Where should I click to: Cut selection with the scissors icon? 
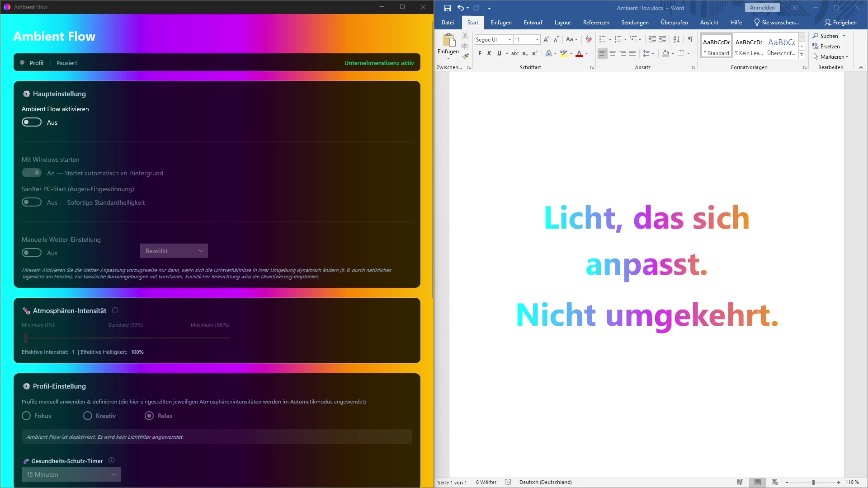click(465, 36)
